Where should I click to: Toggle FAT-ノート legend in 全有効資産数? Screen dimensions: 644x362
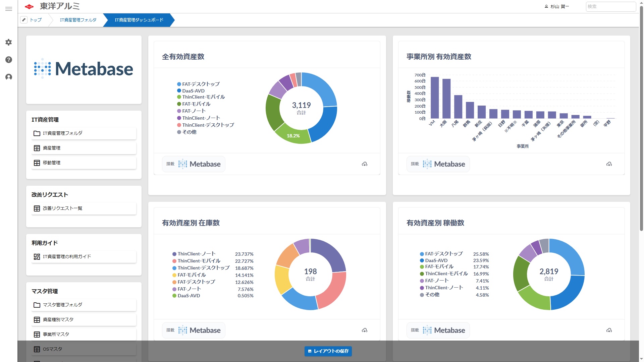coord(191,111)
